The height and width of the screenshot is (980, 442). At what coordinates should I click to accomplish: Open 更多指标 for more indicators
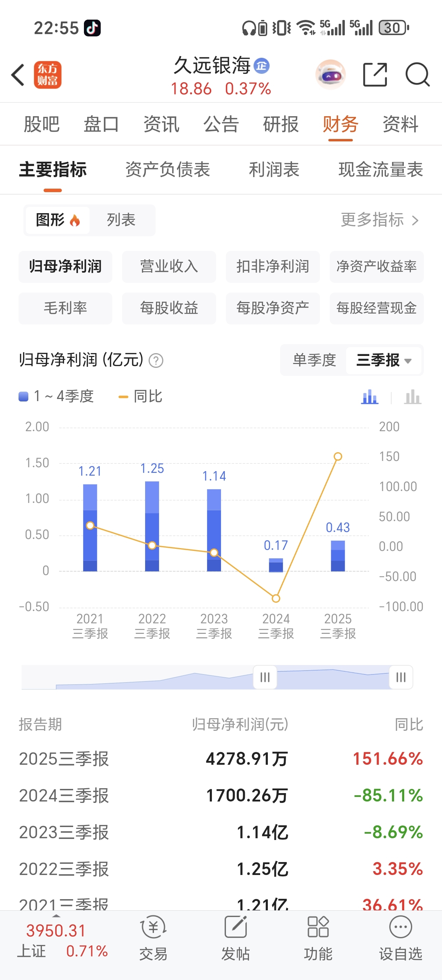[380, 220]
